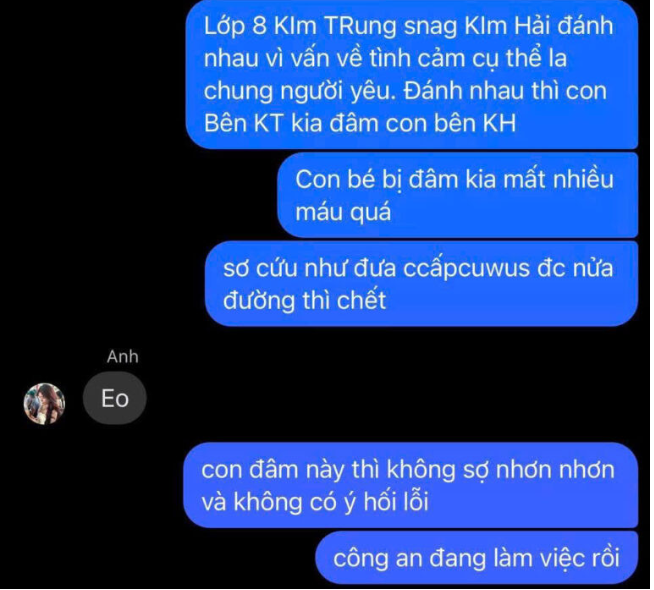Select message 'con đâm này thì không sợ'

[x=411, y=485]
